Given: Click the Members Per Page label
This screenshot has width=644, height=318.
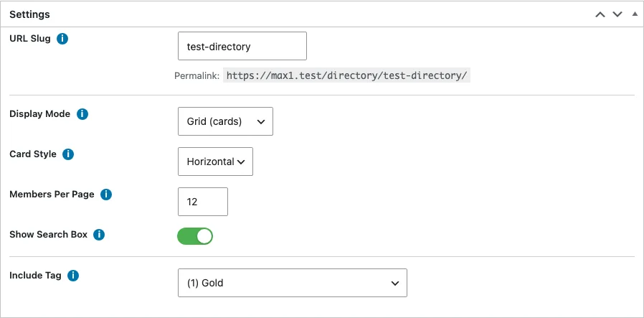Looking at the screenshot, I should tap(52, 195).
